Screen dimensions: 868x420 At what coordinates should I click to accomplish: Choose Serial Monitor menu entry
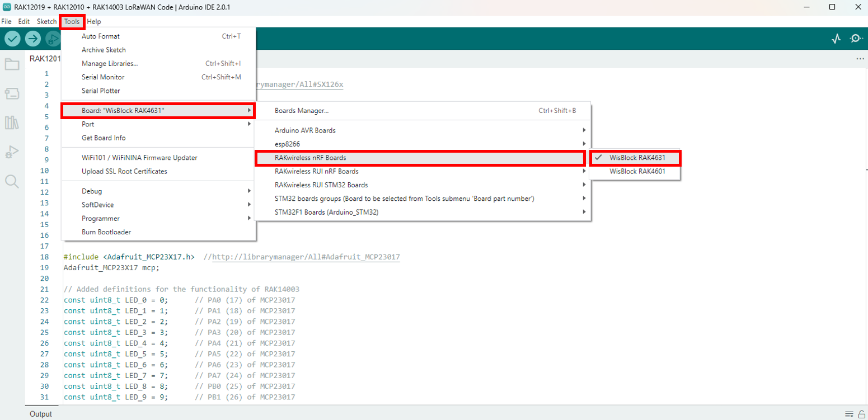(158, 77)
